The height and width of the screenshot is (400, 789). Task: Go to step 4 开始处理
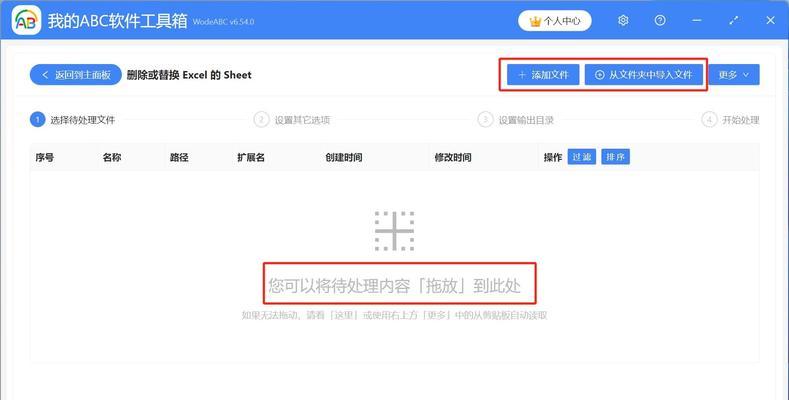tap(730, 120)
